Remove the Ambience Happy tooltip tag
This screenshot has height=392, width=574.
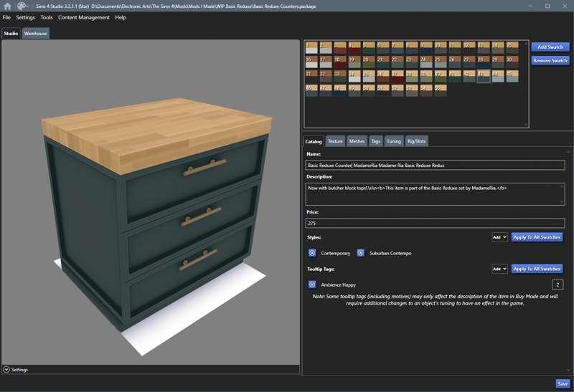pyautogui.click(x=312, y=285)
